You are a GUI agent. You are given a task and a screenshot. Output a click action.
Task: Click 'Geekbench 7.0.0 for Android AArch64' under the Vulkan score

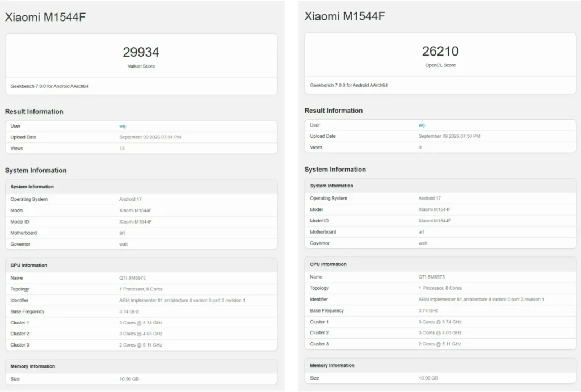point(49,86)
